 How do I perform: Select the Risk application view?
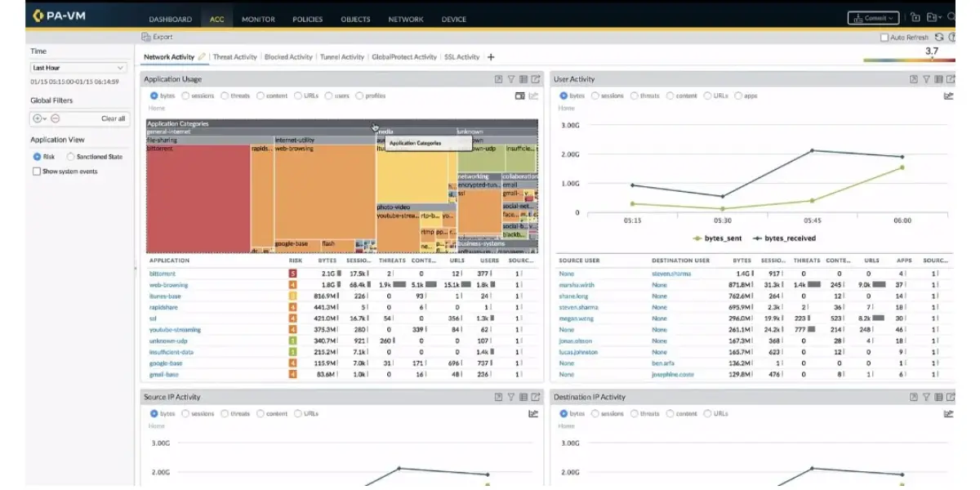click(37, 157)
